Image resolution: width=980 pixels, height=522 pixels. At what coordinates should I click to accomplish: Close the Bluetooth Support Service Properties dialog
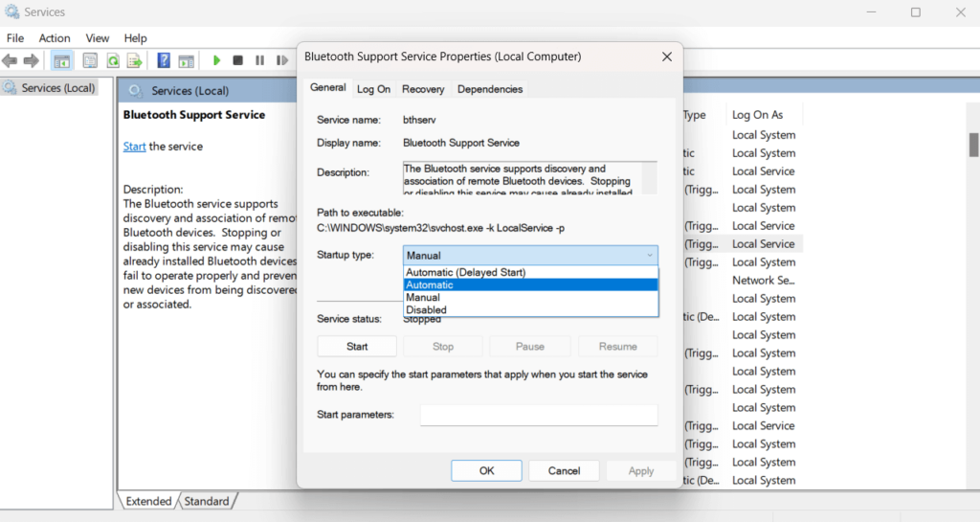[x=667, y=57]
